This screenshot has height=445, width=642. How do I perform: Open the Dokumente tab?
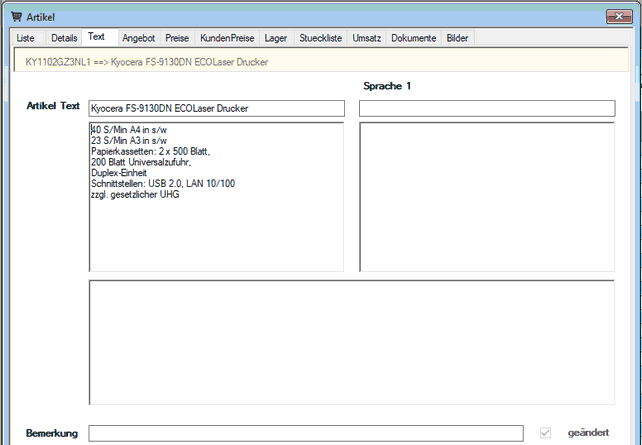coord(414,38)
